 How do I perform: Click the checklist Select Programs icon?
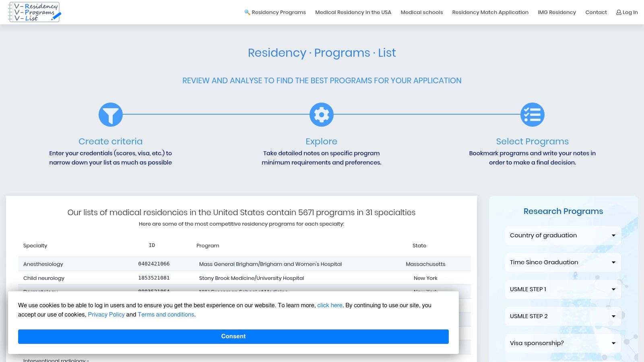[532, 115]
